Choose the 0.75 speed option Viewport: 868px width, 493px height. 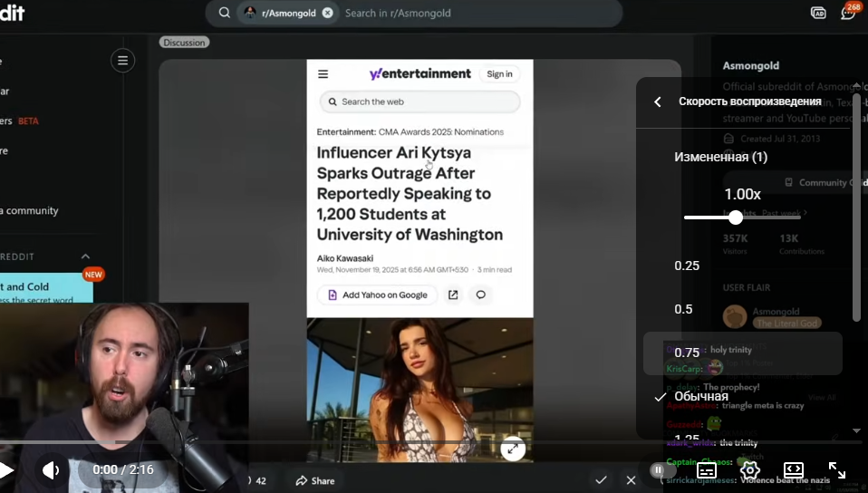click(x=688, y=353)
